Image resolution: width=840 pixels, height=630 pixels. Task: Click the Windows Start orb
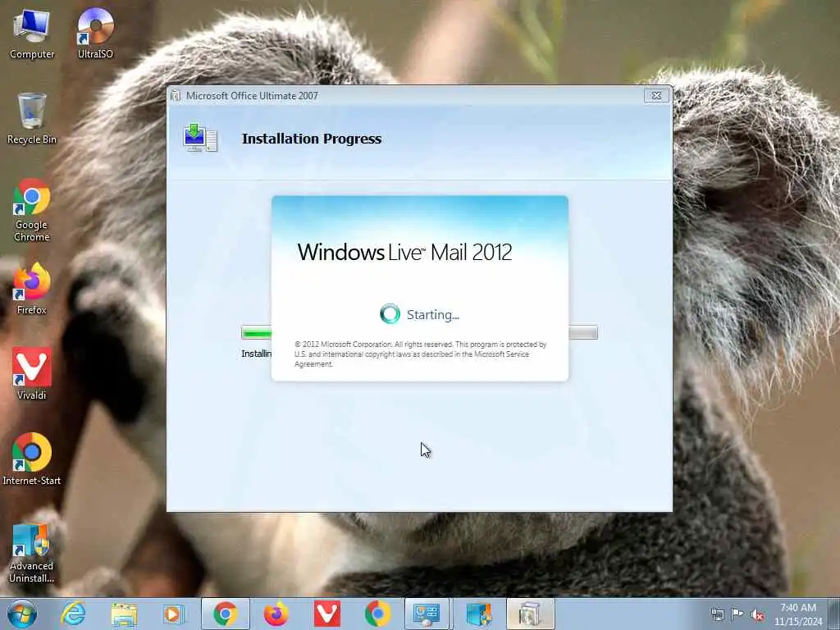(22, 614)
